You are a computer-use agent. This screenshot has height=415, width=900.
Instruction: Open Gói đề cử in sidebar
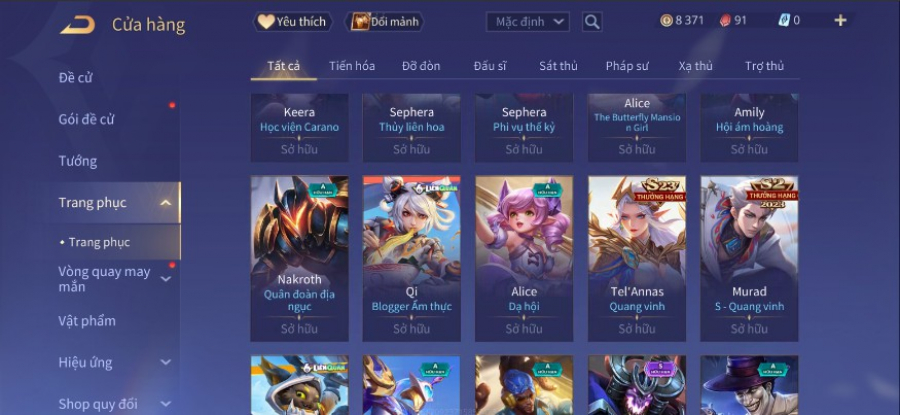pyautogui.click(x=86, y=119)
